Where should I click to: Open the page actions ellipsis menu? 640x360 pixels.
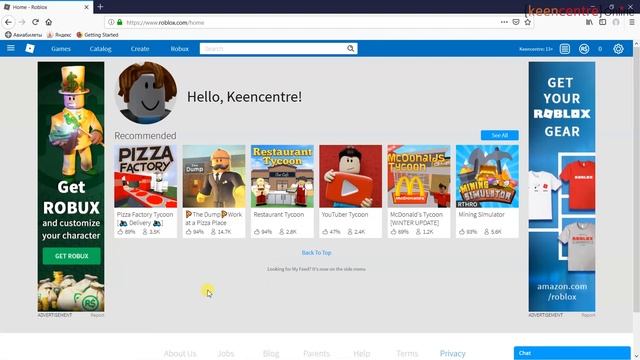tap(504, 22)
